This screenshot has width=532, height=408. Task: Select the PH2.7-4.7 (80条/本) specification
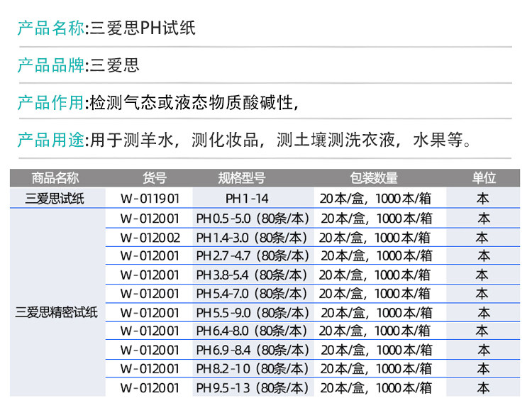click(253, 256)
